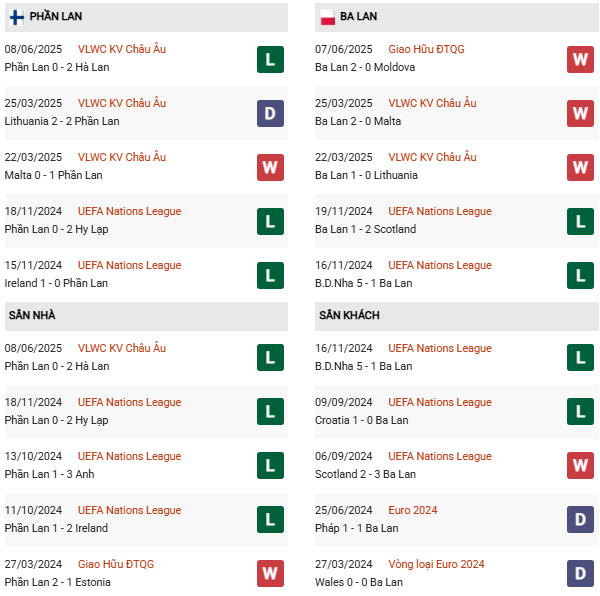Click the W badge for Malta 0-1 Phần Lan
Screen dimensions: 600x596
coord(270,167)
